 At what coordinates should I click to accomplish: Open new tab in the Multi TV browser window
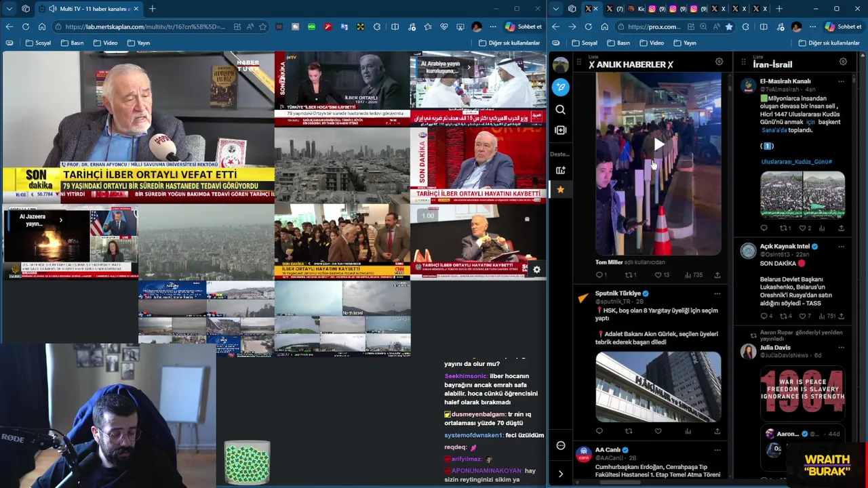click(x=152, y=9)
